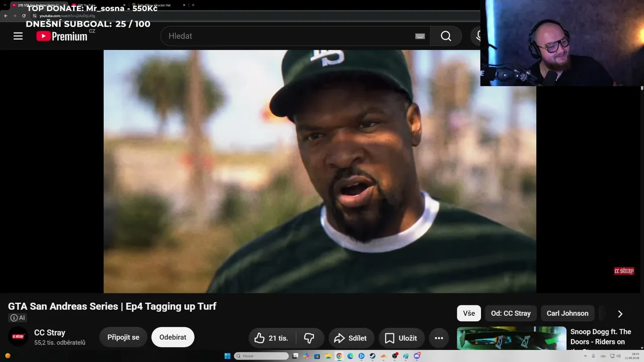Click the taskbar clock showing 18:04

pos(632,356)
